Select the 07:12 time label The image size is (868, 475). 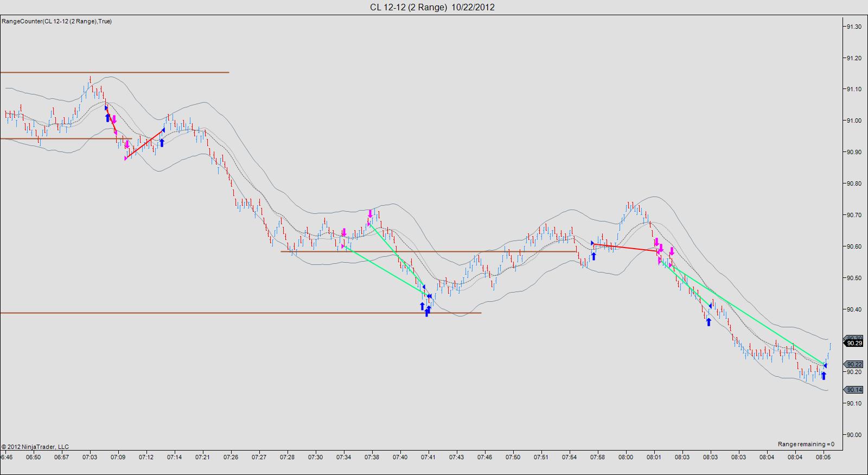click(x=146, y=458)
